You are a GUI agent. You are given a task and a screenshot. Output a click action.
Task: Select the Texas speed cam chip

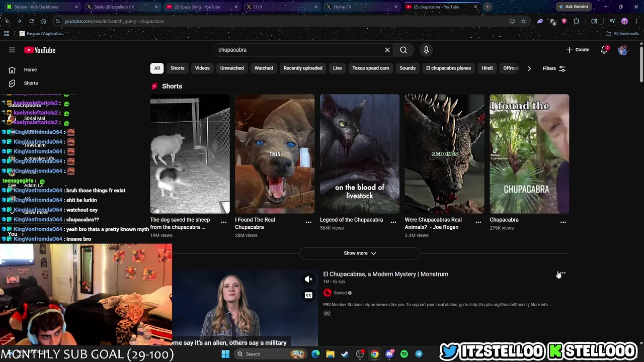coord(371,68)
